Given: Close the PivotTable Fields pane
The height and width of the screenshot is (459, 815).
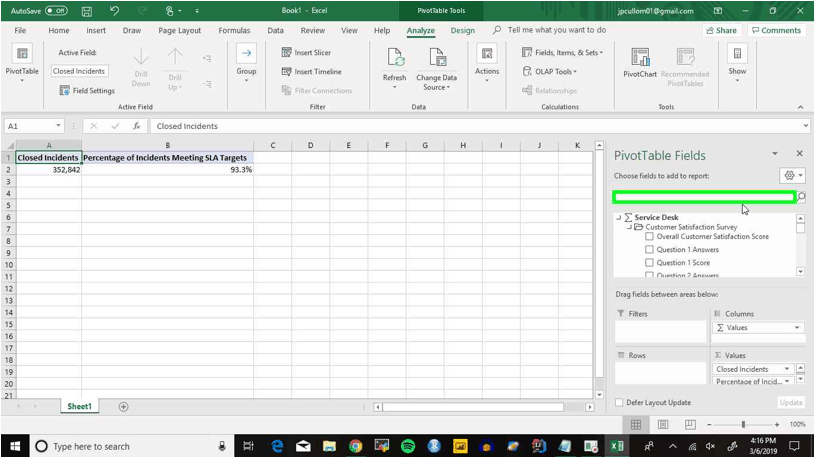Looking at the screenshot, I should 799,153.
